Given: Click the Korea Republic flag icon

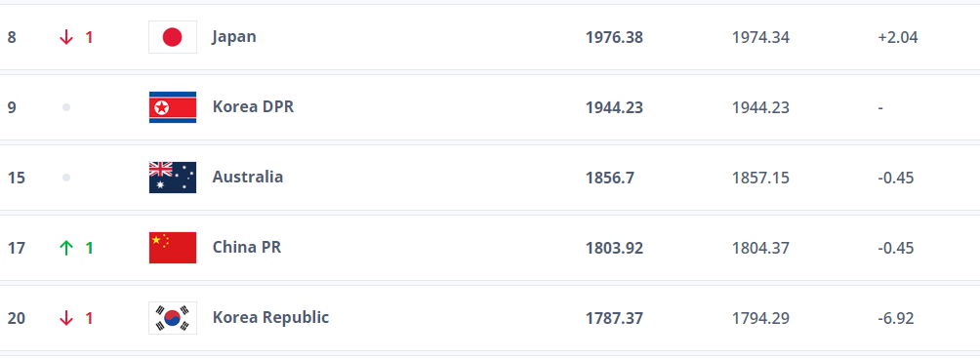Looking at the screenshot, I should point(173,318).
